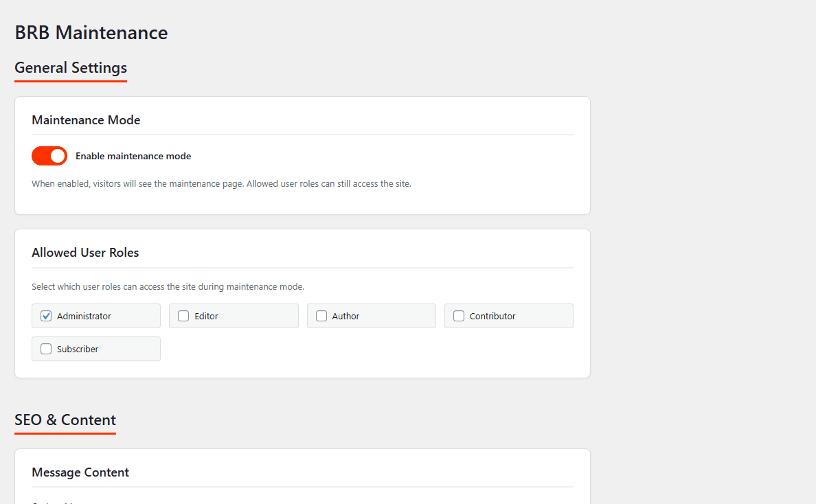816x504 pixels.
Task: Click the Message Content card heading
Action: tap(80, 472)
